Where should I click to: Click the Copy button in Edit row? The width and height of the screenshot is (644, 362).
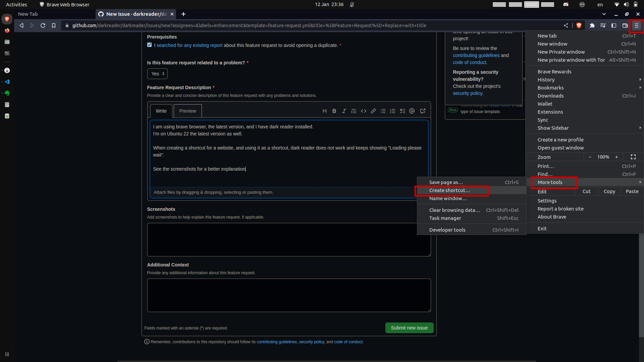609,191
